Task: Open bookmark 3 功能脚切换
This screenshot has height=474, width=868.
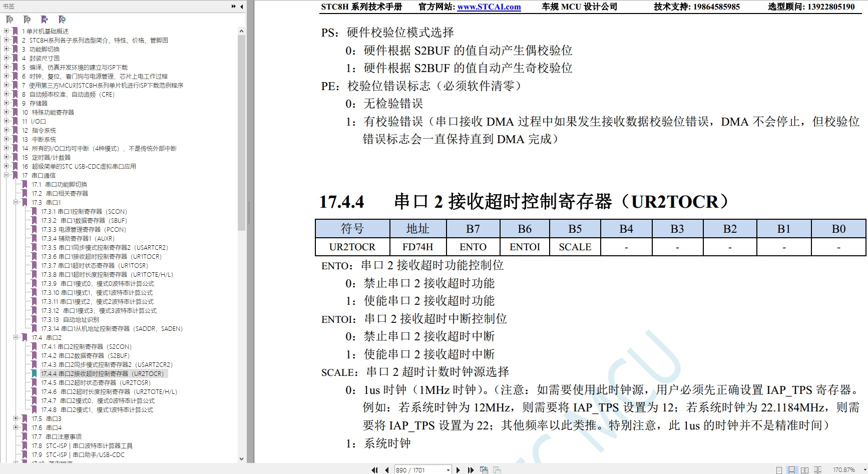Action: [41, 49]
